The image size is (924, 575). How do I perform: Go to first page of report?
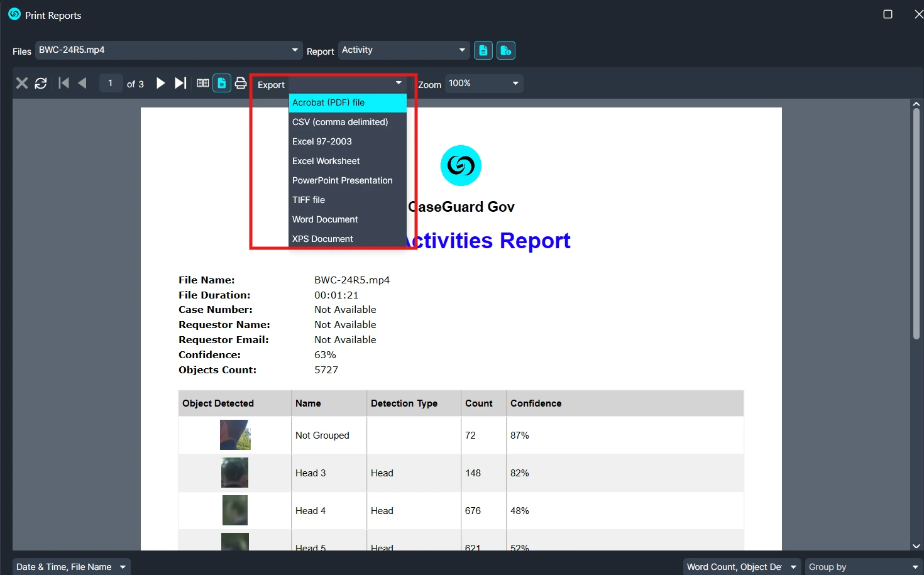[63, 83]
